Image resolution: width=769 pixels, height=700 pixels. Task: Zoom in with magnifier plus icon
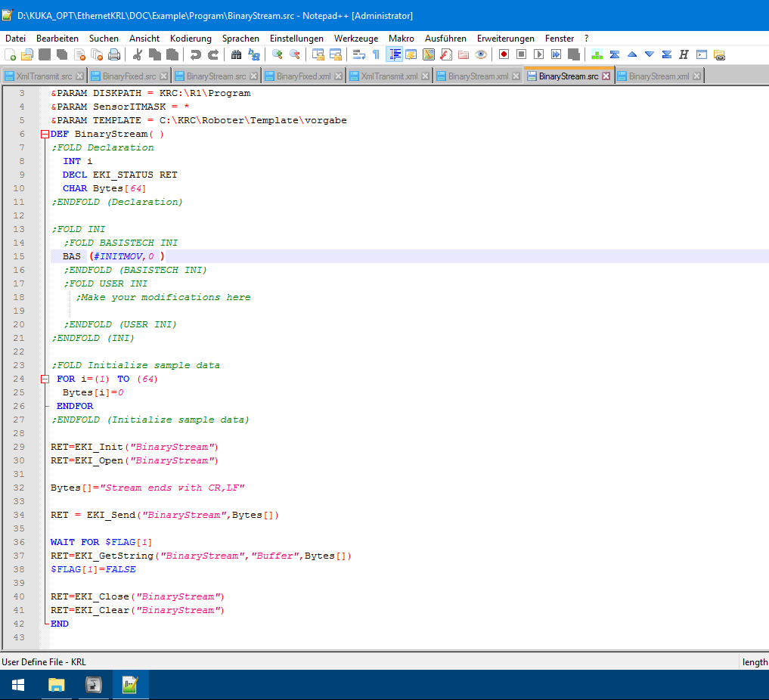coord(277,54)
